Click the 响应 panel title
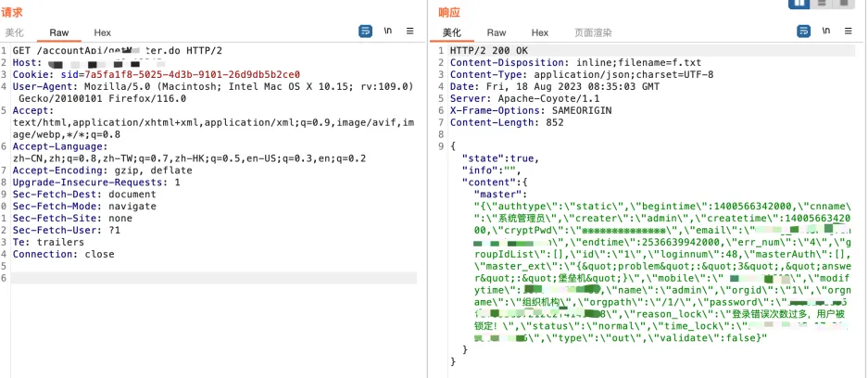Viewport: 868px width, 378px height. tap(449, 12)
